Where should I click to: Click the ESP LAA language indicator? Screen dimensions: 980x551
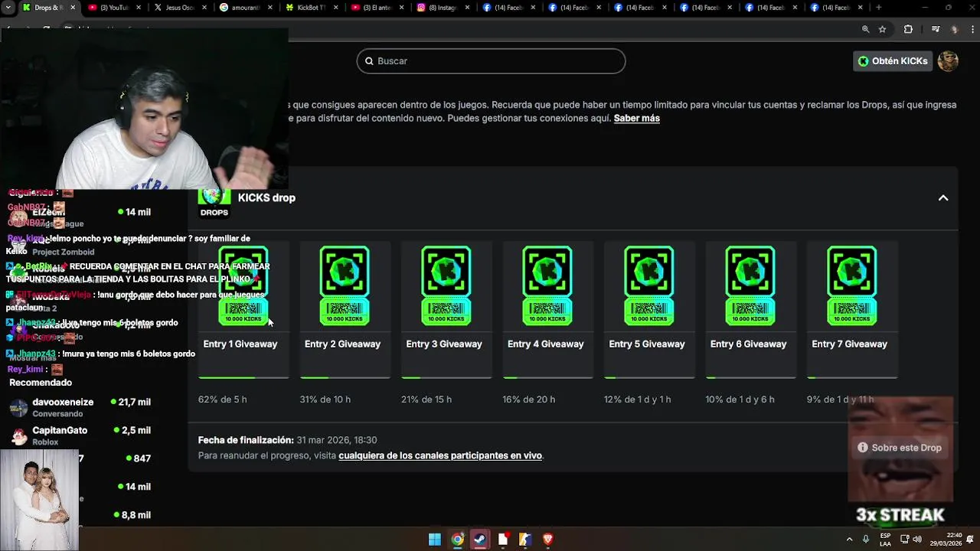click(885, 539)
